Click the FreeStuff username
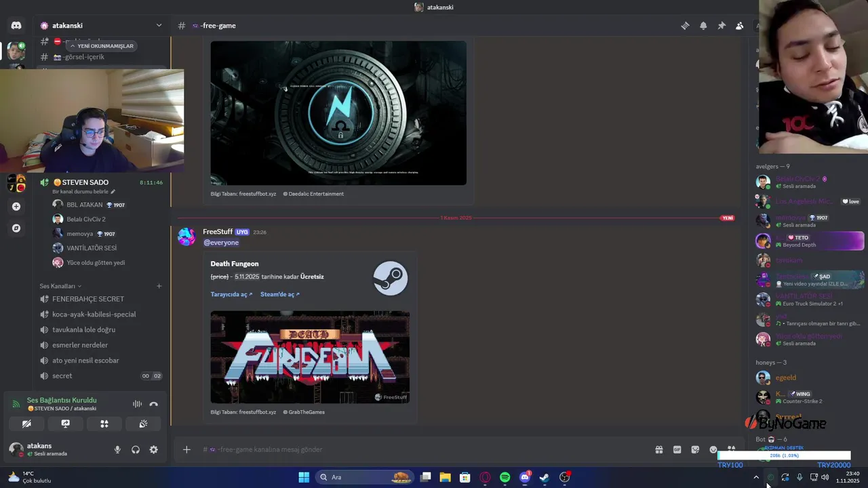Screen dimensions: 868x488 point(218,232)
